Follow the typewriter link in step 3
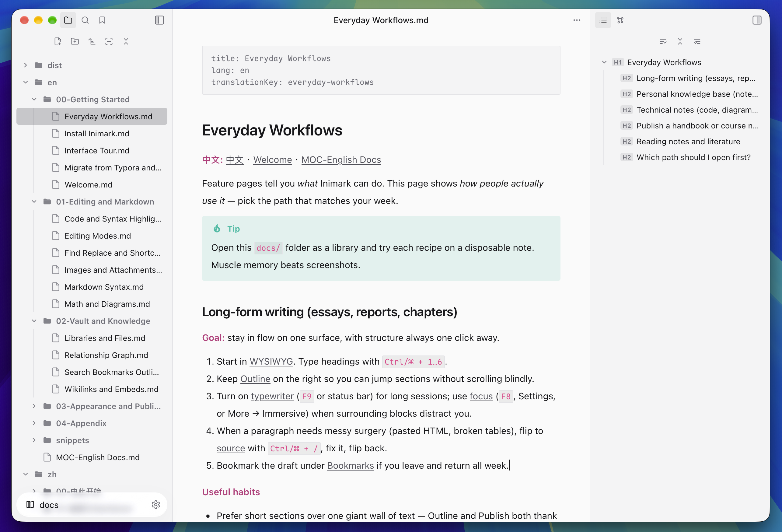782x532 pixels. (272, 396)
